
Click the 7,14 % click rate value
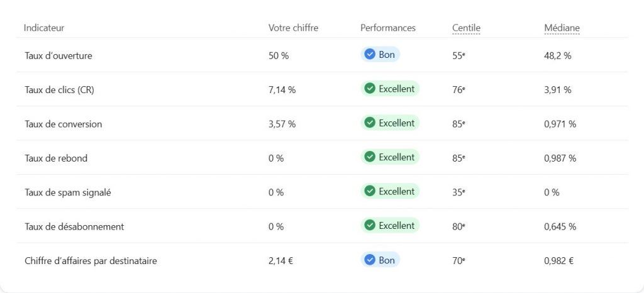tap(282, 89)
